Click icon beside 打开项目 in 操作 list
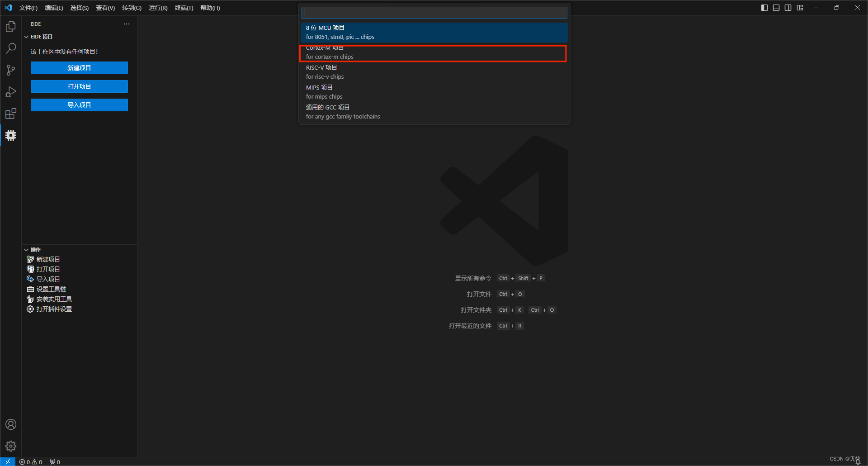Image resolution: width=868 pixels, height=466 pixels. pyautogui.click(x=30, y=269)
